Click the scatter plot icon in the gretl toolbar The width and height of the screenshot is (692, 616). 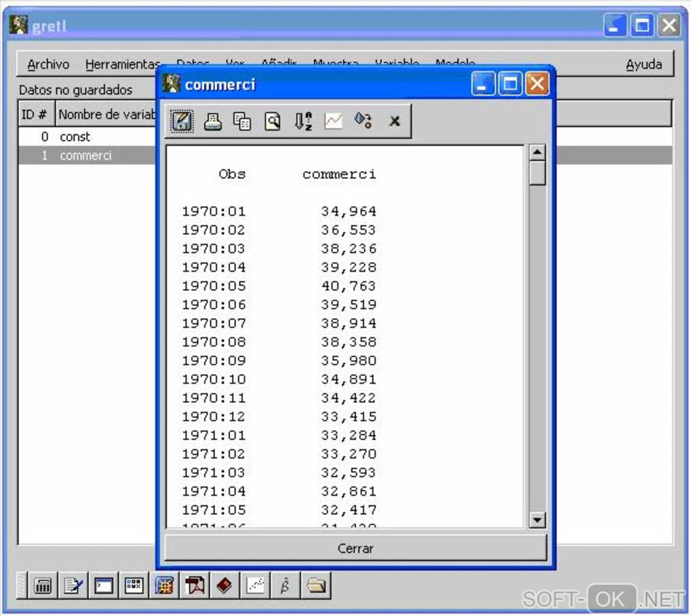tap(255, 586)
